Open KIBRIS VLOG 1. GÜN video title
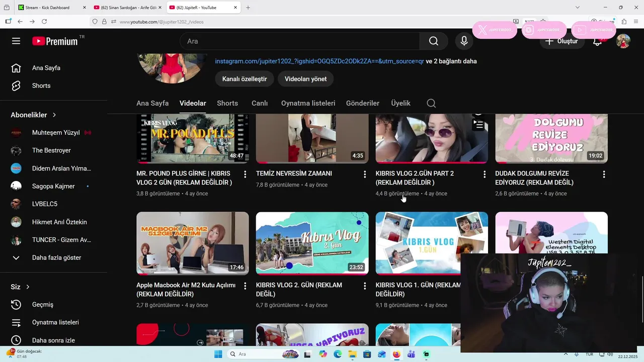This screenshot has width=644, height=362. pos(418,290)
